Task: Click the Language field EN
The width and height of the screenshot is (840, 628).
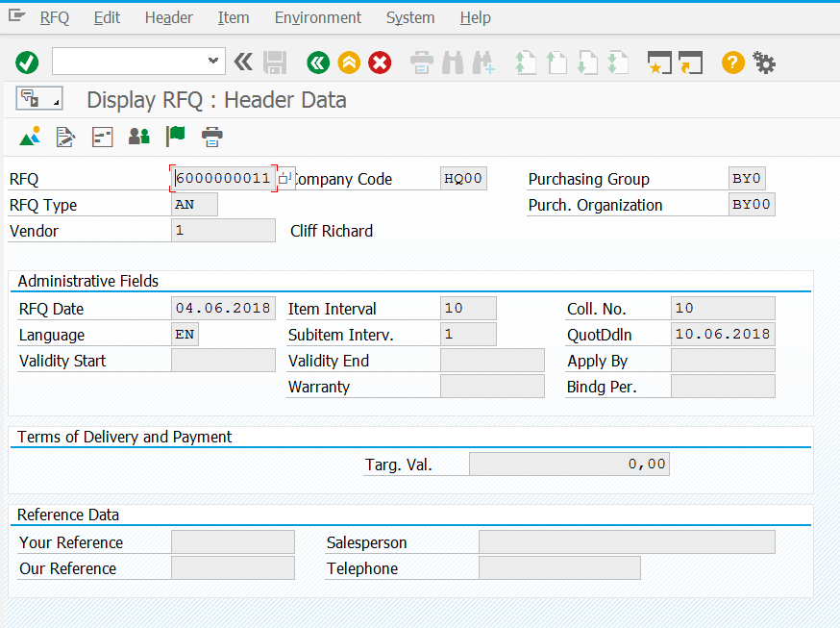Action: [185, 335]
